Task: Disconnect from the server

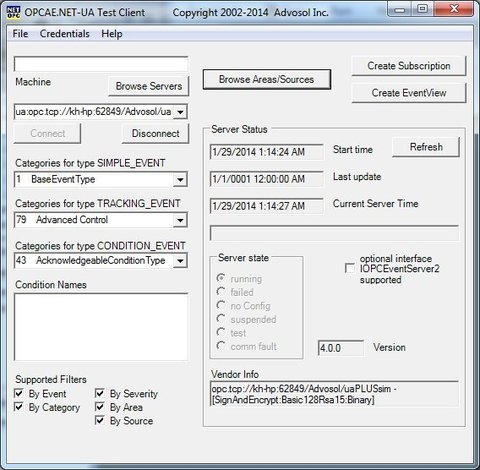Action: point(155,133)
